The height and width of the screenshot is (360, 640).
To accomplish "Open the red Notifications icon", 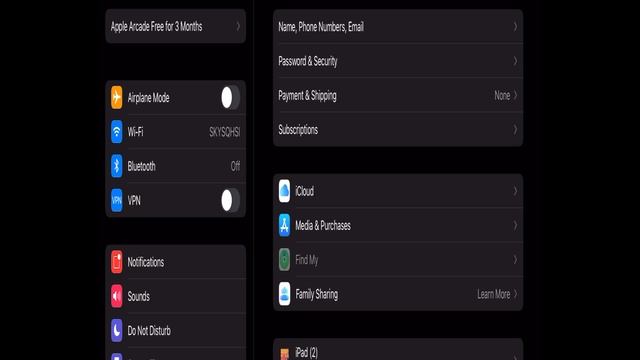I will (116, 262).
